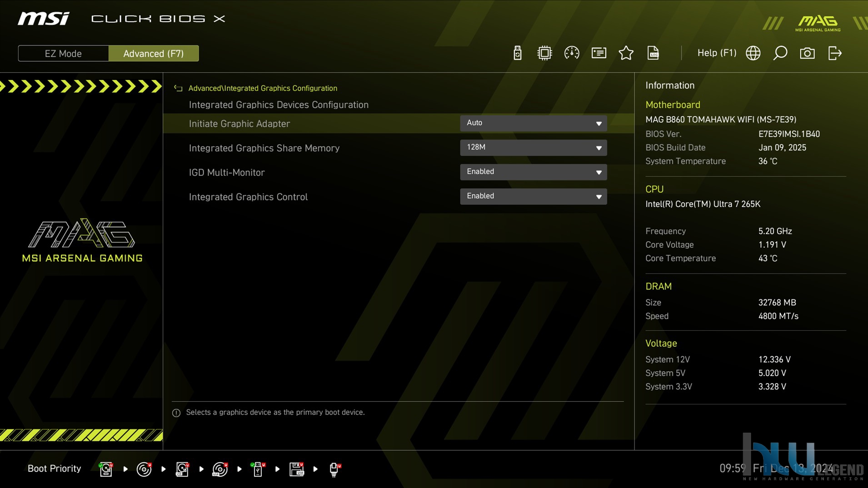Click the MSI logo in header
The width and height of the screenshot is (868, 488).
44,19
